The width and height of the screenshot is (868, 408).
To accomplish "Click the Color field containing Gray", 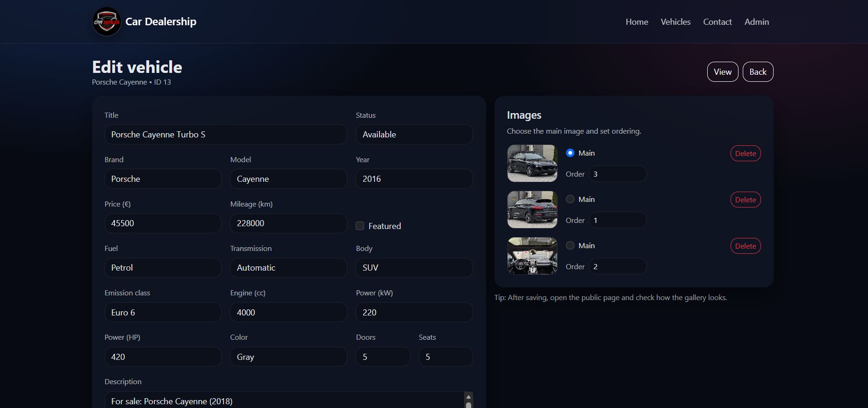I will click(288, 357).
